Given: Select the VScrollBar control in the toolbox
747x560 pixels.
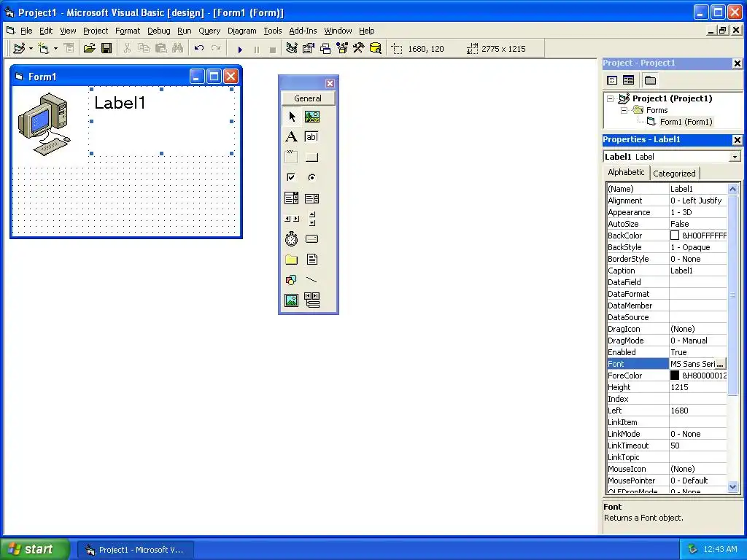Looking at the screenshot, I should coord(312,219).
